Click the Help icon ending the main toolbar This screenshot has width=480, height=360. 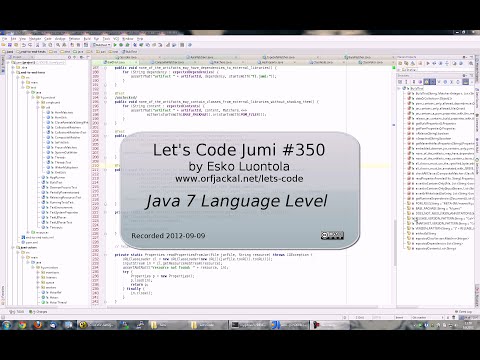click(x=190, y=45)
